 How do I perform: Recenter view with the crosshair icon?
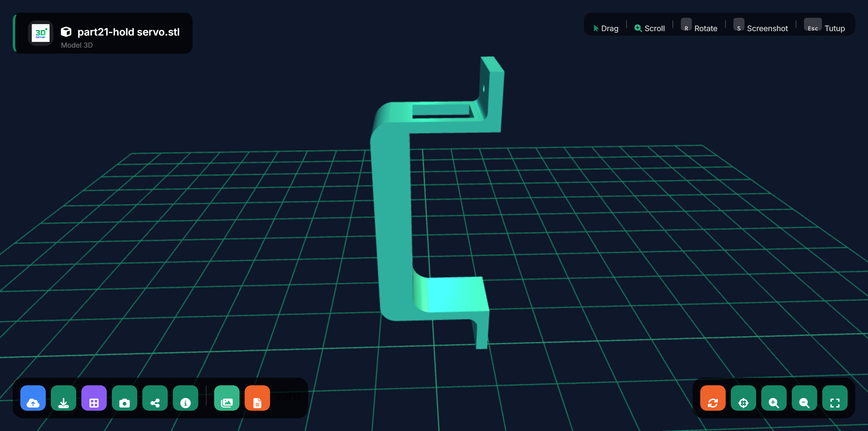click(x=743, y=398)
